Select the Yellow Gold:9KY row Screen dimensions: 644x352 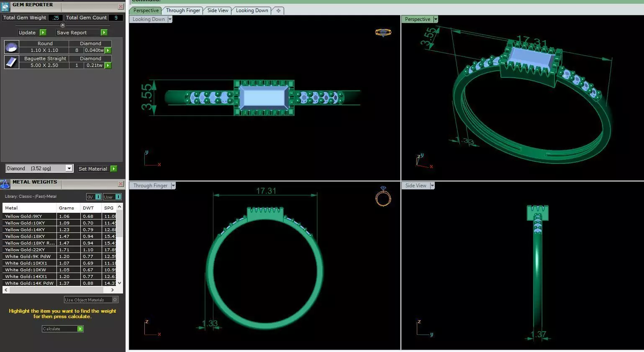60,216
